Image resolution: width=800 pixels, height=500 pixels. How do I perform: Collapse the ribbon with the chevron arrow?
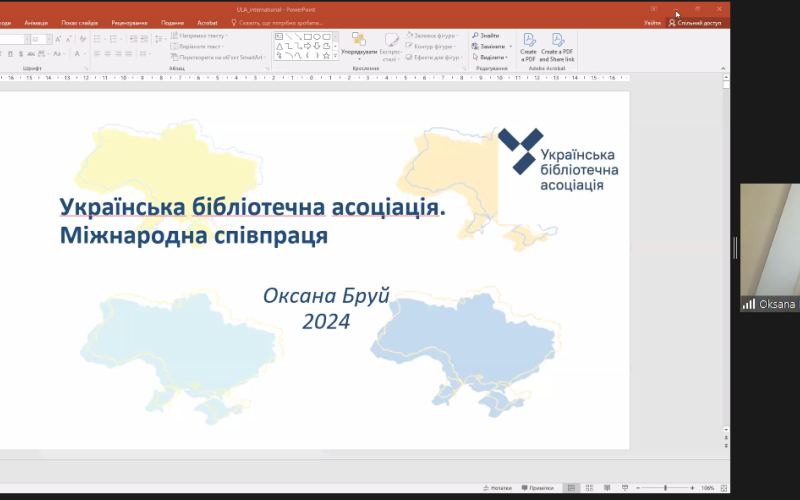(x=723, y=68)
